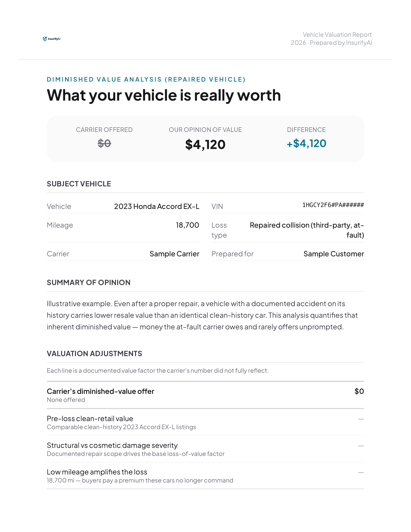Select the Carrier's diminished-value offer row

pos(205,395)
